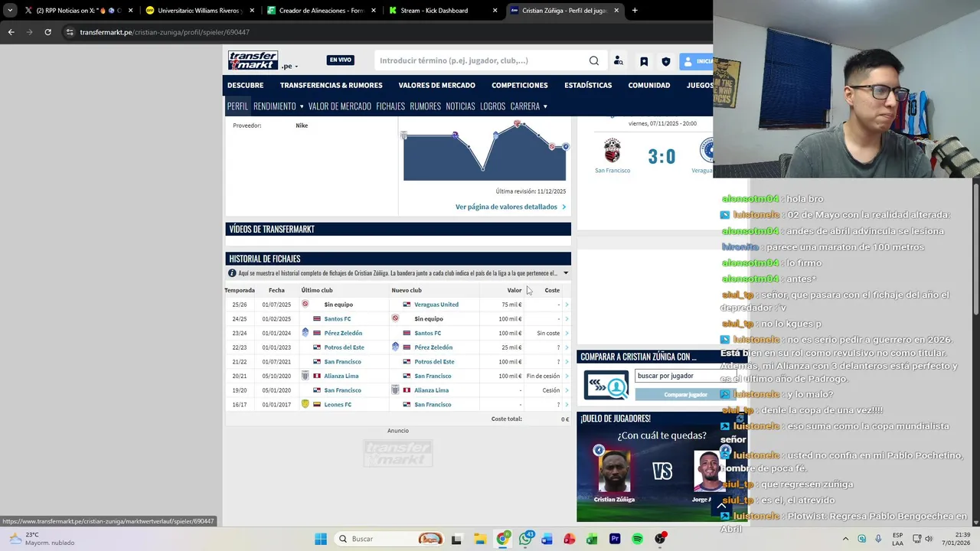Open the FICHAJES tab

[x=390, y=106]
